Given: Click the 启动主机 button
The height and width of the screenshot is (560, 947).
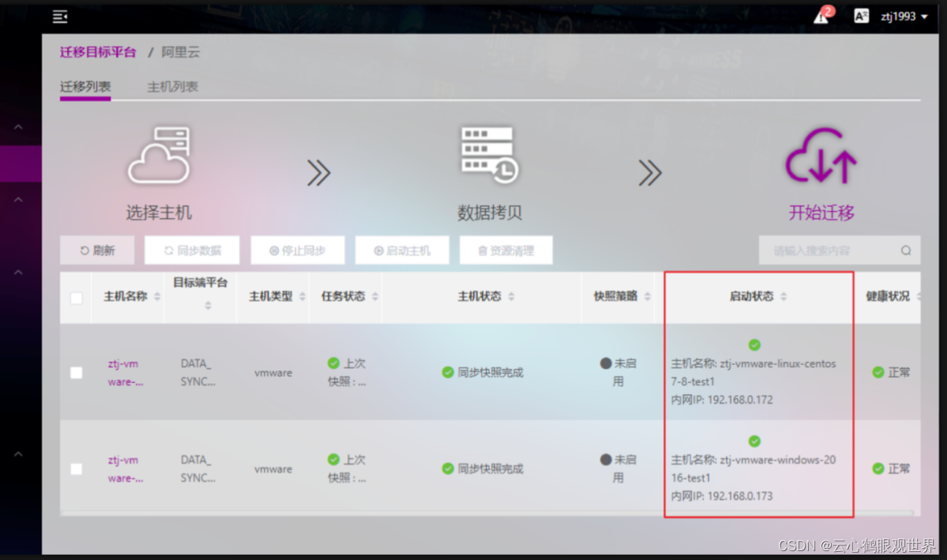Looking at the screenshot, I should coord(402,251).
